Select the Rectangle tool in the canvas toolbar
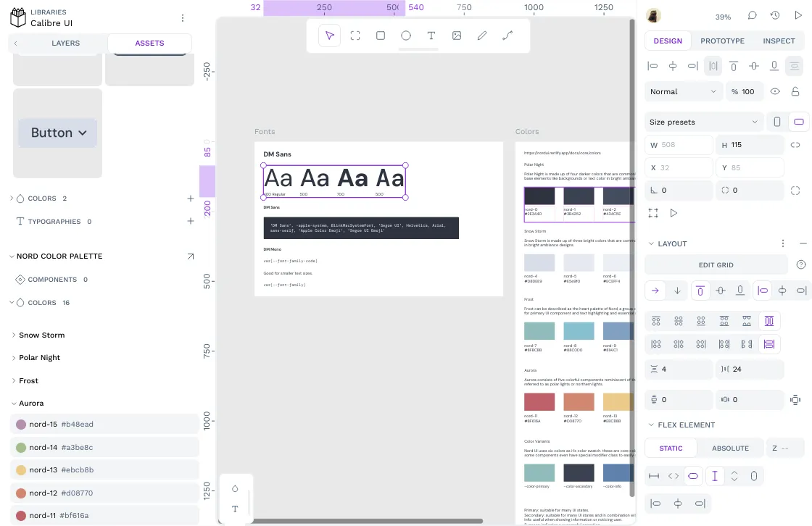The image size is (812, 526). [x=380, y=35]
